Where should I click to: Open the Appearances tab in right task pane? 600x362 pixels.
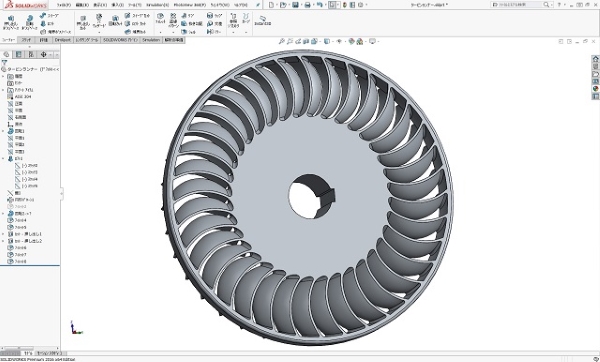[x=595, y=89]
